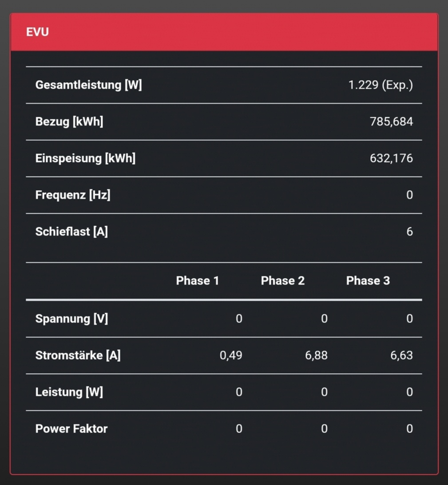
Task: Select the Einspeisung [kWh] label
Action: (x=85, y=158)
